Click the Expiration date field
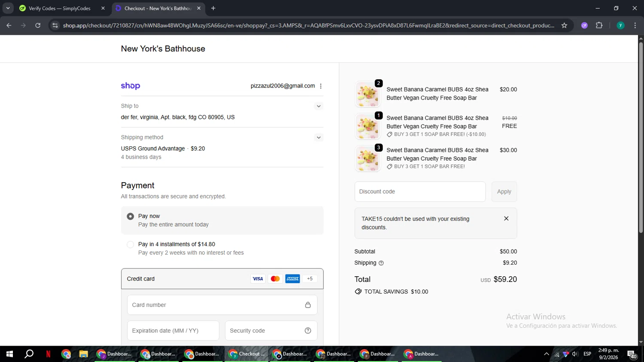This screenshot has height=362, width=644. click(x=173, y=331)
